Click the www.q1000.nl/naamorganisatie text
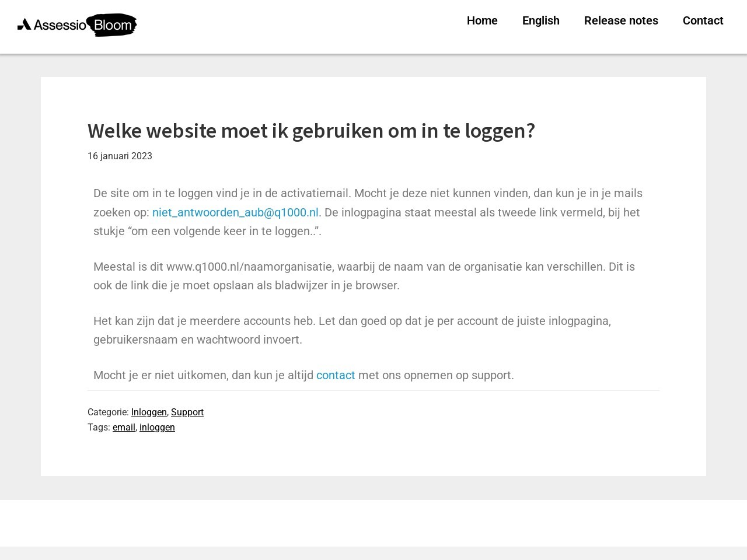The height and width of the screenshot is (560, 747). [250, 267]
